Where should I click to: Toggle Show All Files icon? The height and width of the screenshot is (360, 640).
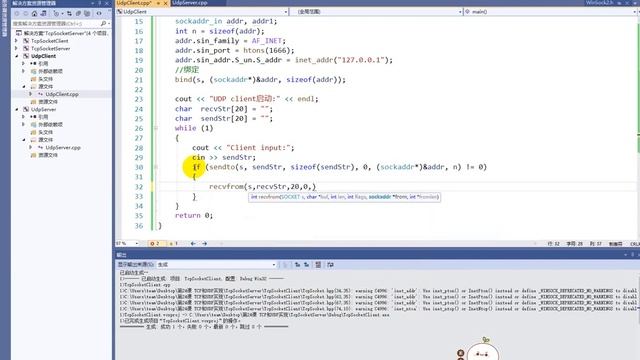(x=87, y=13)
